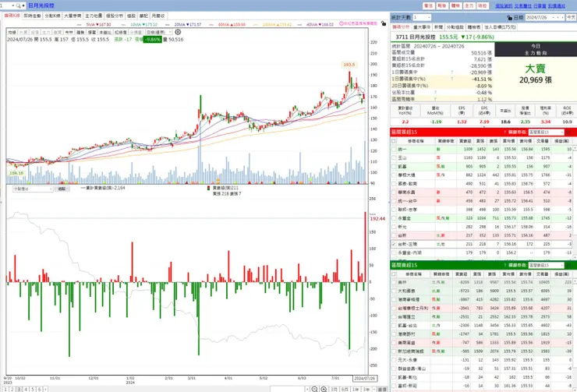Image resolution: width=577 pixels, height=392 pixels.
Task: Click the red 主力 button in top bar
Action: [x=469, y=6]
